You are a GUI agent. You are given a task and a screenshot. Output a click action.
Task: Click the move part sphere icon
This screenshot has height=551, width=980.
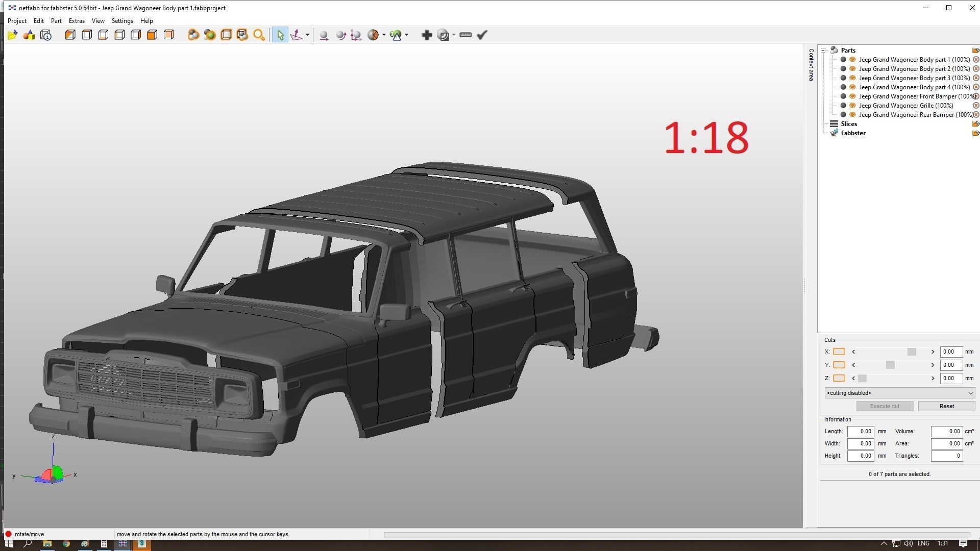pyautogui.click(x=323, y=35)
